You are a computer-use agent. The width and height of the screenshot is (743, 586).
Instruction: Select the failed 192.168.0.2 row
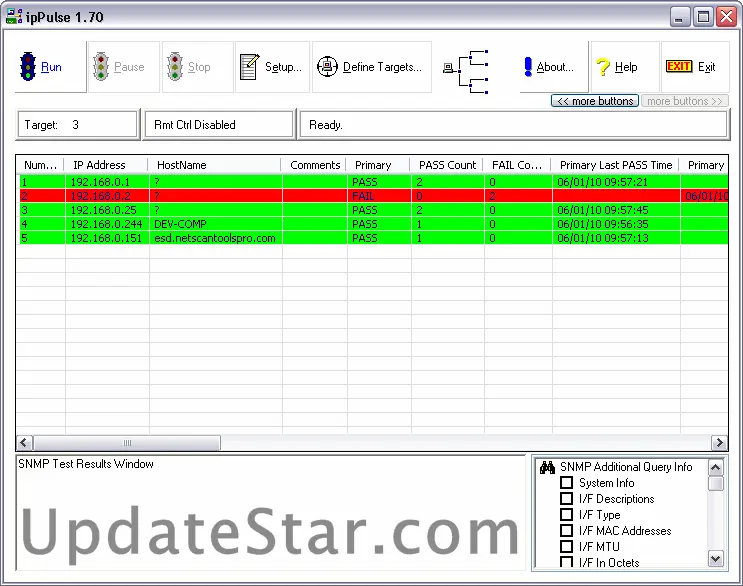pos(373,196)
